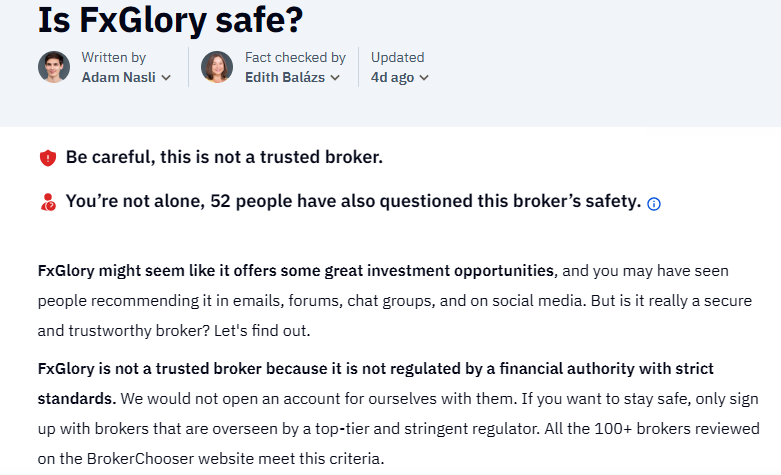
Task: Click the 'Updated' label
Action: click(x=397, y=57)
